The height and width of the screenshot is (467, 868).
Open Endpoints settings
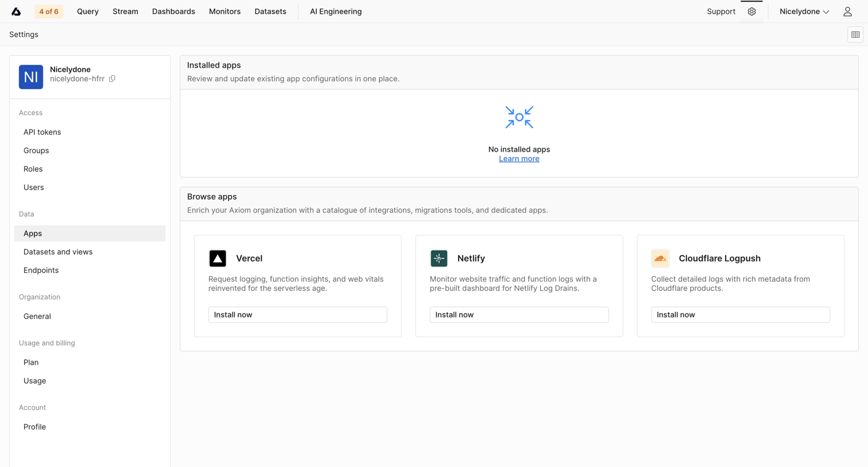90,270
